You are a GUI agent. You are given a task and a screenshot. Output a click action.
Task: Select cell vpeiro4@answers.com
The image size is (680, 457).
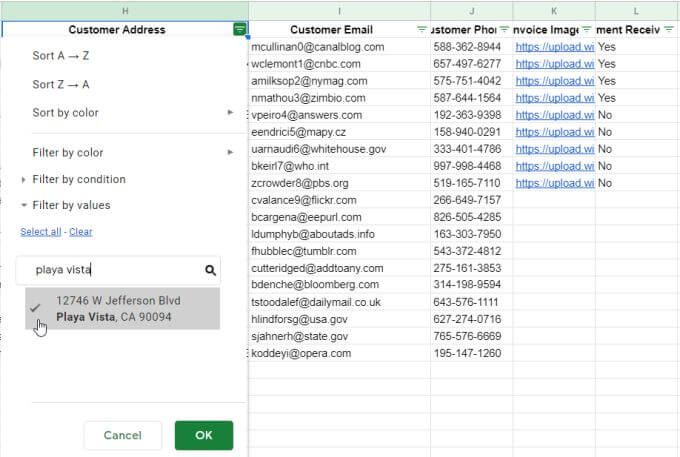click(x=340, y=115)
